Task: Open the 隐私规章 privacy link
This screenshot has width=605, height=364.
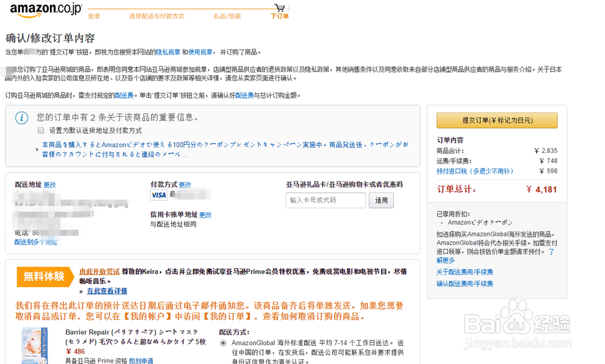Action: (x=168, y=52)
